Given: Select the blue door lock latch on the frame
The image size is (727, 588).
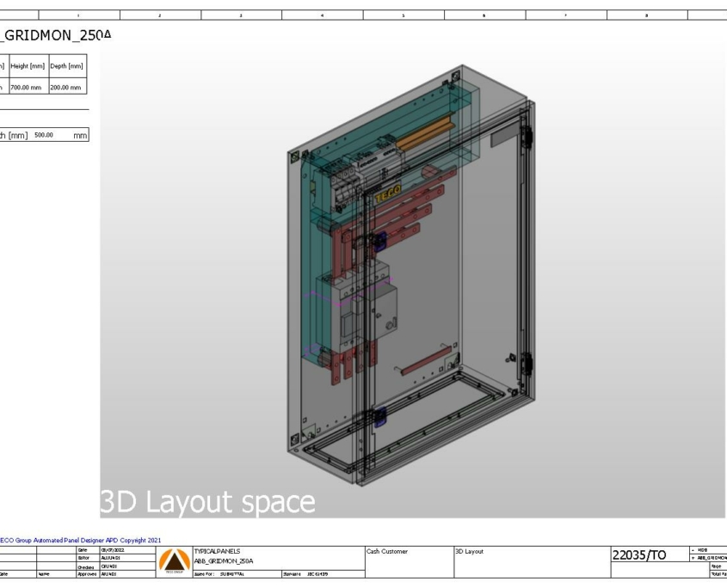Looking at the screenshot, I should tap(381, 240).
